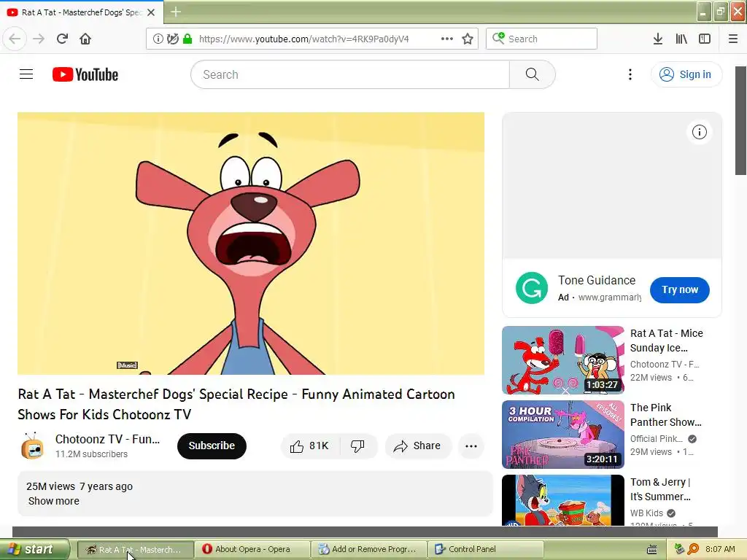This screenshot has width=747, height=560.
Task: Switch to About Opera taskbar item
Action: (252, 549)
